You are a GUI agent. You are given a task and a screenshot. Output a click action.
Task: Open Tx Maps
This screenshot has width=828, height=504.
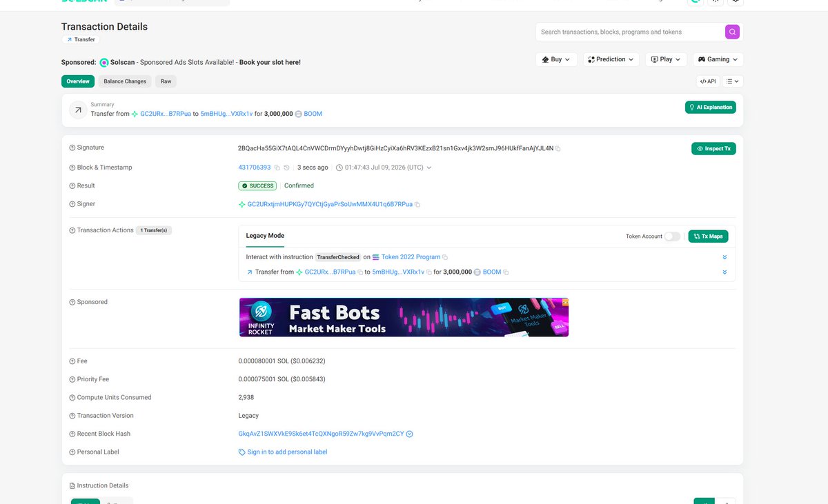point(708,236)
